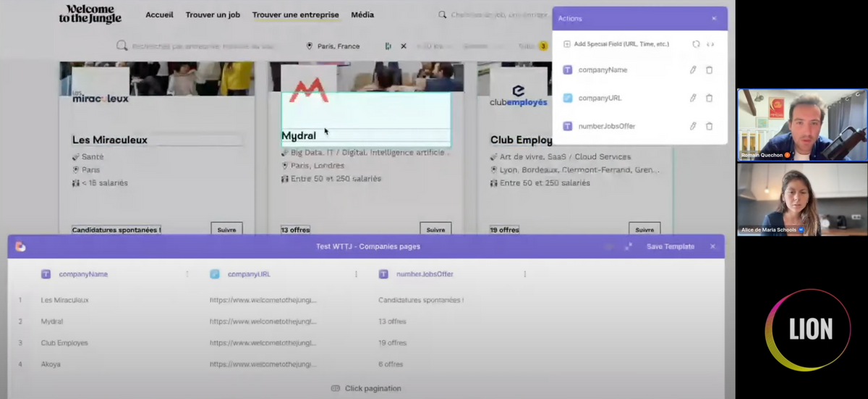Open the Trouver un job menu item
The image size is (868, 399).
[x=213, y=14]
